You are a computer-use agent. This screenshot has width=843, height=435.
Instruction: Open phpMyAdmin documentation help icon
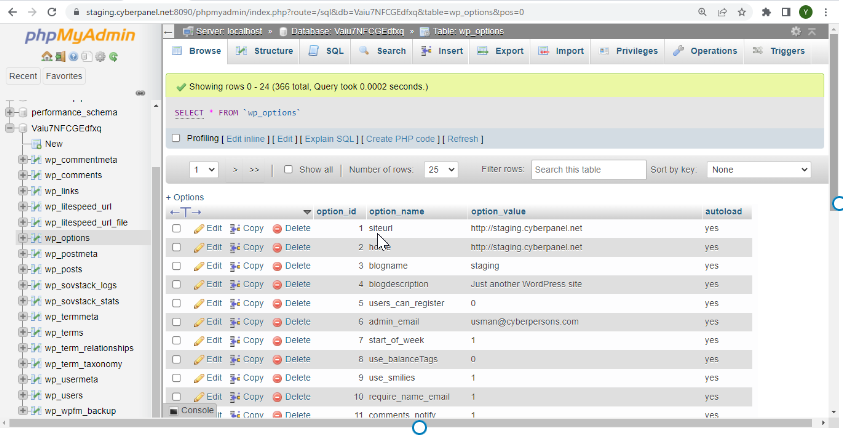pyautogui.click(x=73, y=56)
